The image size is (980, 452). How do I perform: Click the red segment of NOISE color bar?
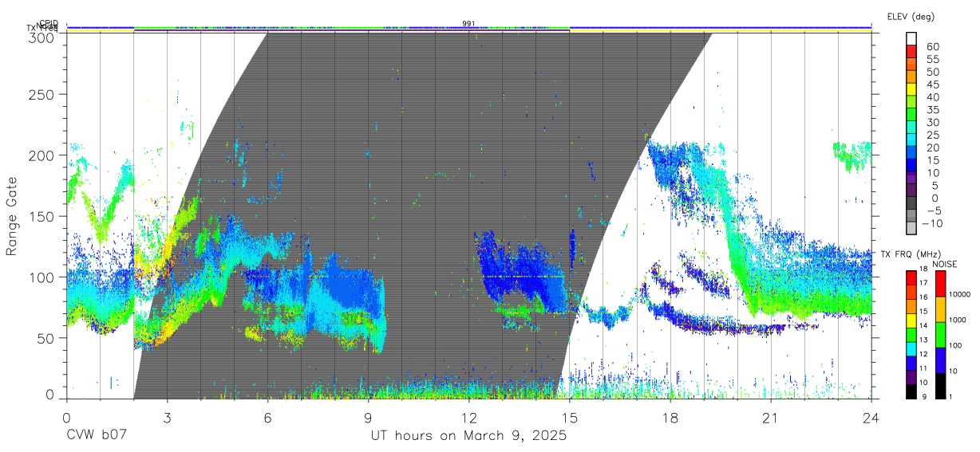pos(940,284)
